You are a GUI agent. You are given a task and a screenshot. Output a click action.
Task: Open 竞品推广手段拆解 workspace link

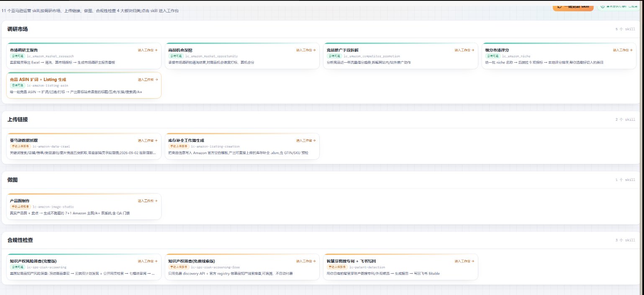point(464,50)
